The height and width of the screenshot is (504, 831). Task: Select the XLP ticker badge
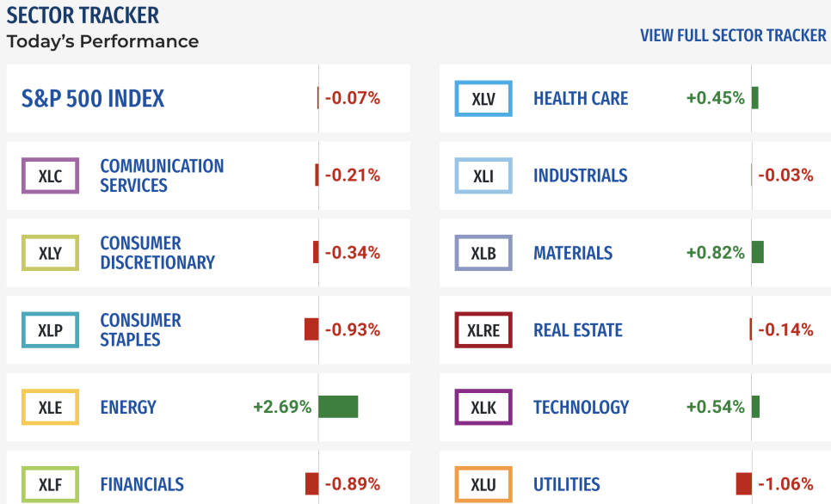pyautogui.click(x=51, y=329)
